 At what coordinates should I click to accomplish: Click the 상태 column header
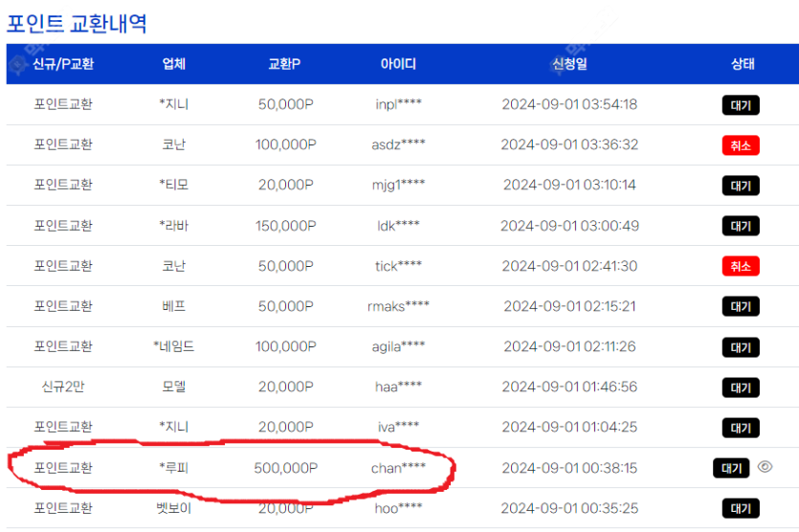pos(743,64)
